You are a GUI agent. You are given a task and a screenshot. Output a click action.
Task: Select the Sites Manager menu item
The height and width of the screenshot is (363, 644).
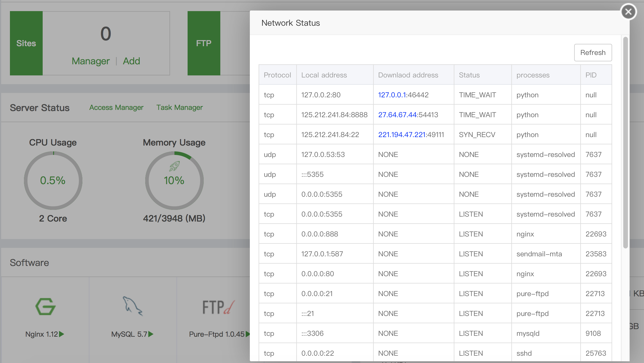point(90,61)
